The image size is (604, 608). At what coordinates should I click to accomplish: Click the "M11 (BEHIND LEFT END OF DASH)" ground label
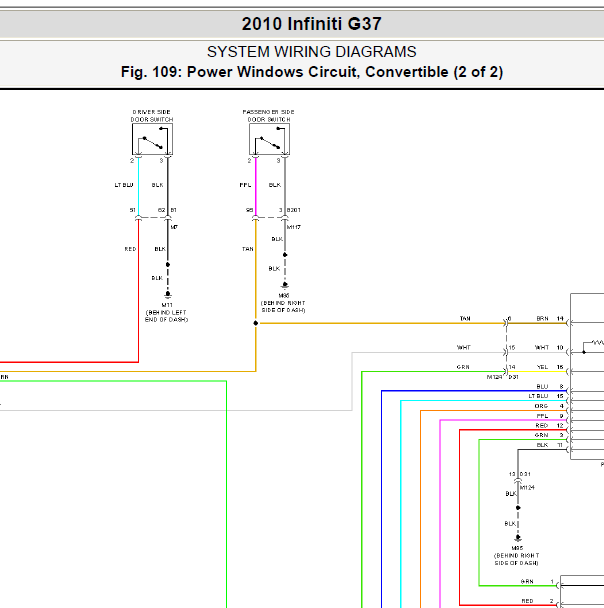(166, 312)
